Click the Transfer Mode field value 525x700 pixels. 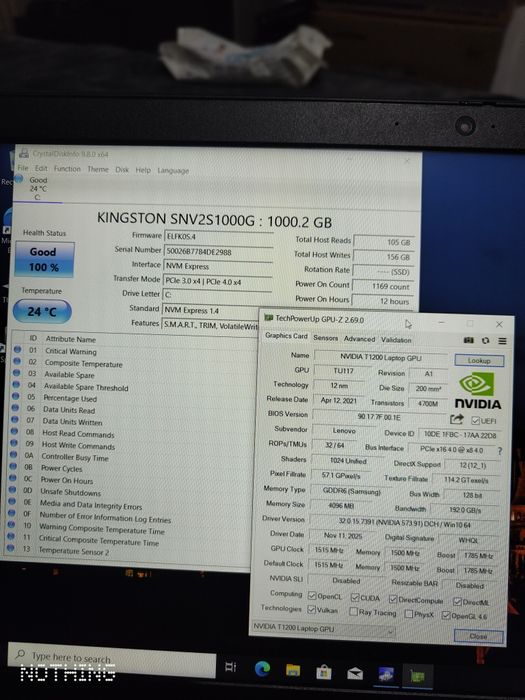click(x=217, y=282)
